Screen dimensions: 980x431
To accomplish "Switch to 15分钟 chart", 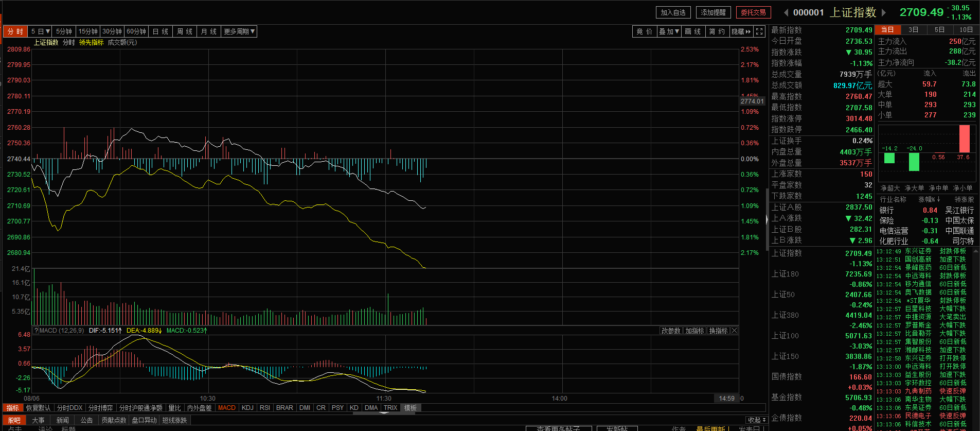I will tap(88, 31).
